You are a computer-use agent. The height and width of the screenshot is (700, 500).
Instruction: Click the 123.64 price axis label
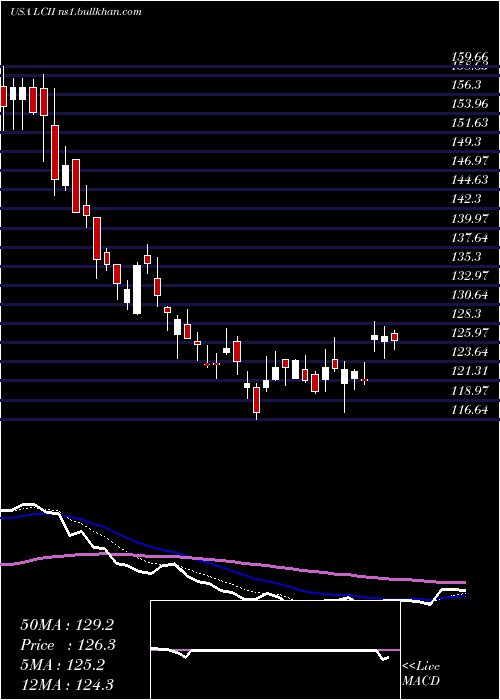click(469, 352)
